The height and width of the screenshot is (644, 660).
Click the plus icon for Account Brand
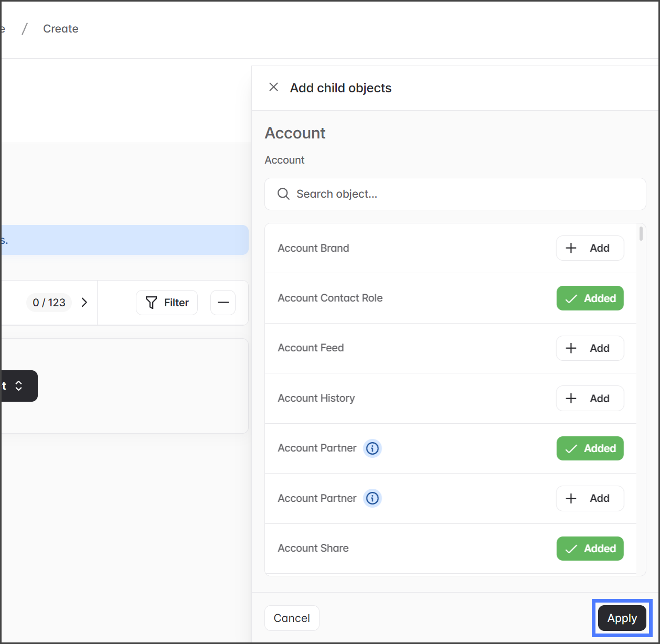click(x=571, y=248)
